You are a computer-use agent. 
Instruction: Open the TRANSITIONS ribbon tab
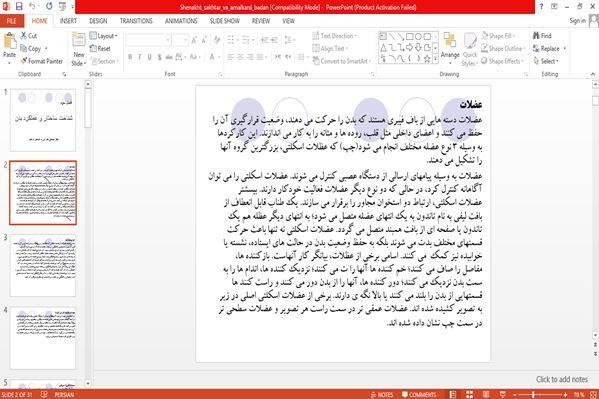pyautogui.click(x=136, y=21)
